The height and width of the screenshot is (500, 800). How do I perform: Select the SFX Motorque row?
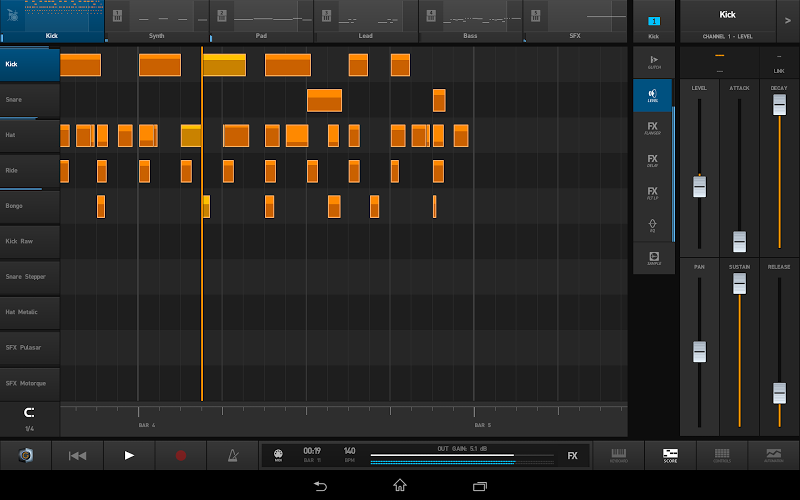click(30, 383)
